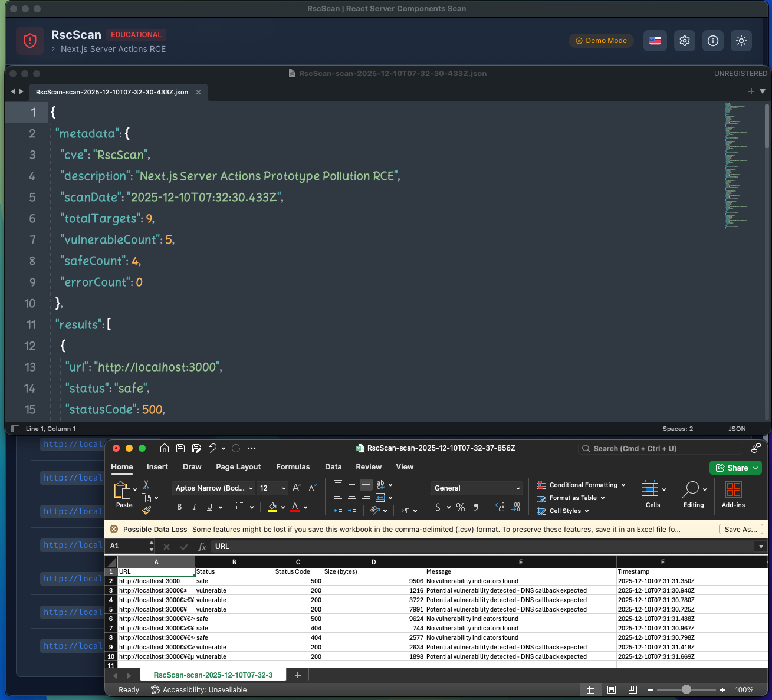Open the editor tab list dropdown arrow
Viewport: 772px width, 700px height.
pos(763,91)
